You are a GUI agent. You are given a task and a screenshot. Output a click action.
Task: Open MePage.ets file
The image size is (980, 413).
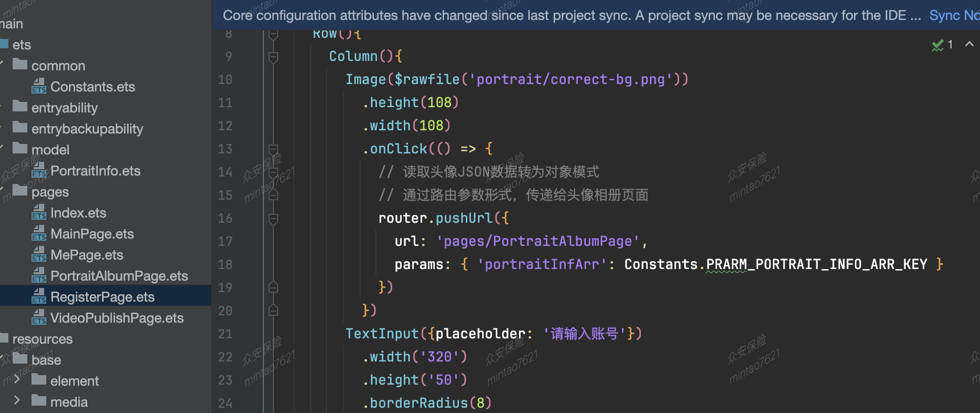(87, 255)
